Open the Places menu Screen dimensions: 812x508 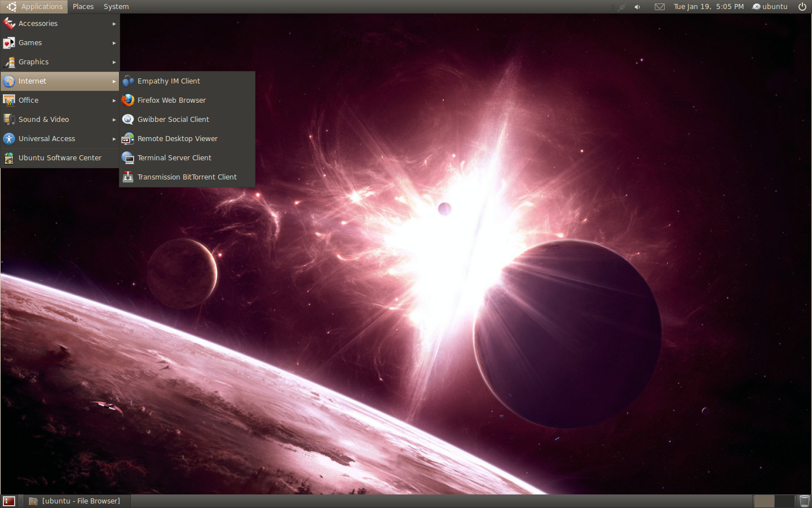(x=83, y=7)
